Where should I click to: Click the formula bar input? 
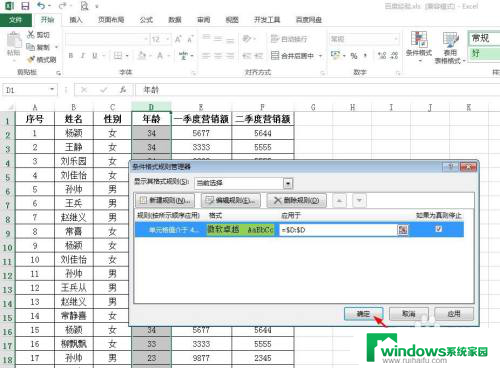coord(319,90)
